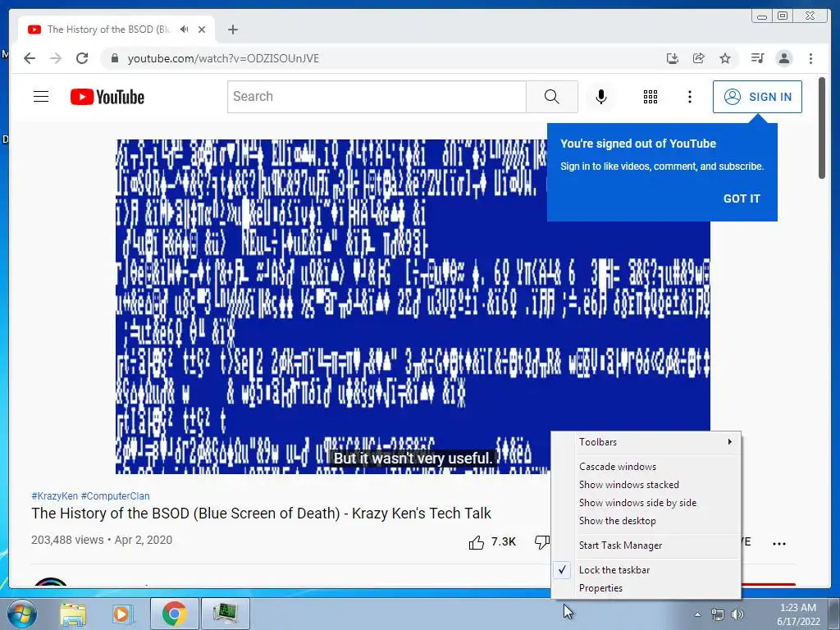Select Show the desktop
This screenshot has width=840, height=630.
point(646,521)
